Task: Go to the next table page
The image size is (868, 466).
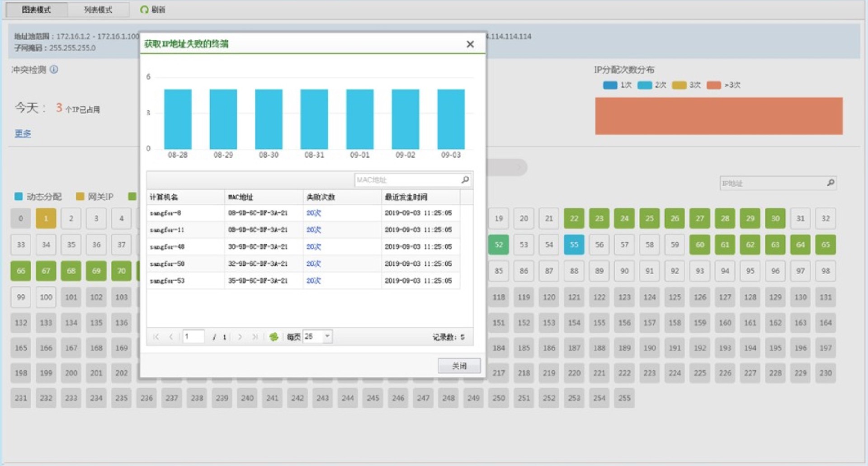Action: coord(240,337)
